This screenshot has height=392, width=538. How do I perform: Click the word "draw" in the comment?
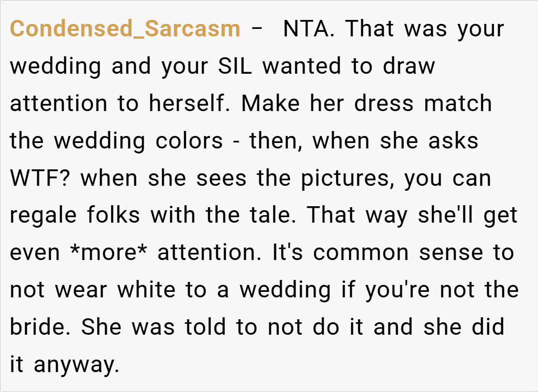[409, 66]
